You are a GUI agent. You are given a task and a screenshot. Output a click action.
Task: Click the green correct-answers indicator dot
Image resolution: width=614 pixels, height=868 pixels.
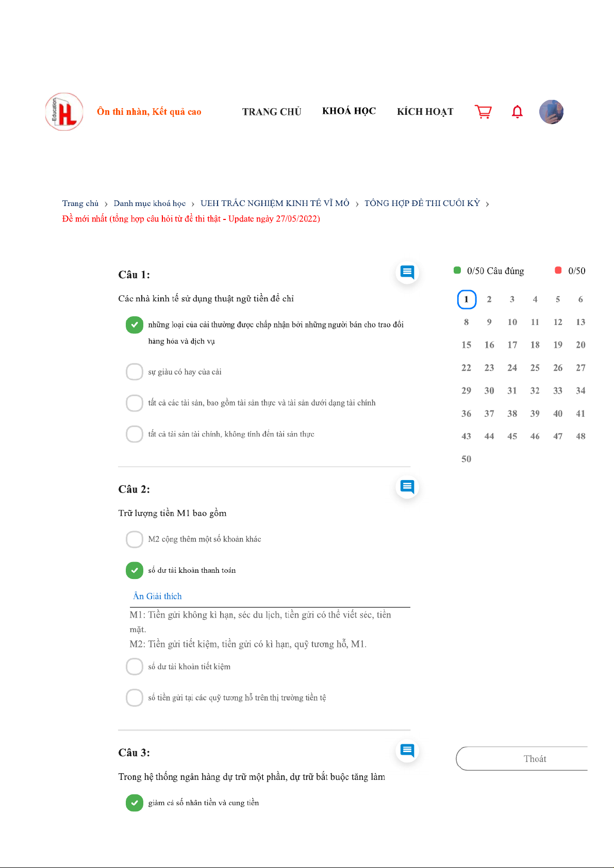(x=457, y=270)
